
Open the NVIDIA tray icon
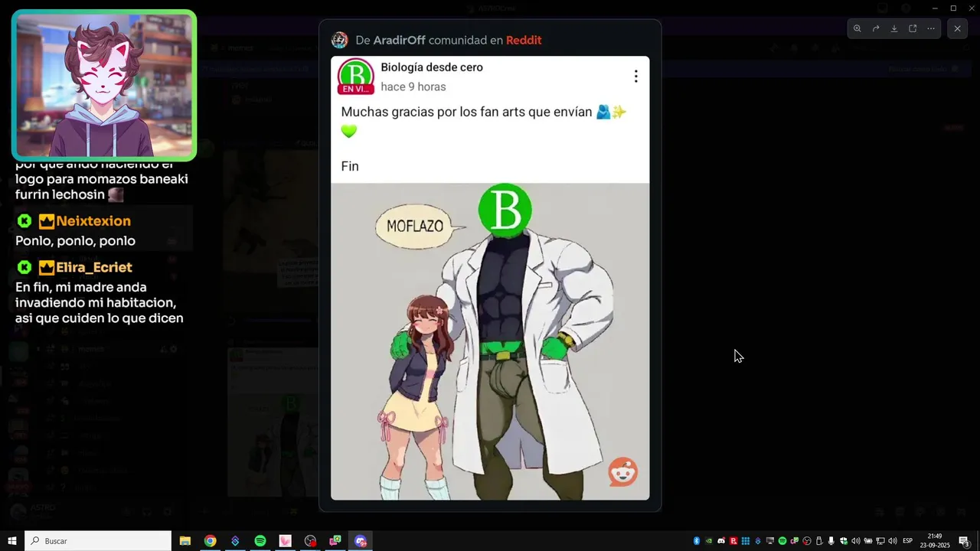click(709, 541)
